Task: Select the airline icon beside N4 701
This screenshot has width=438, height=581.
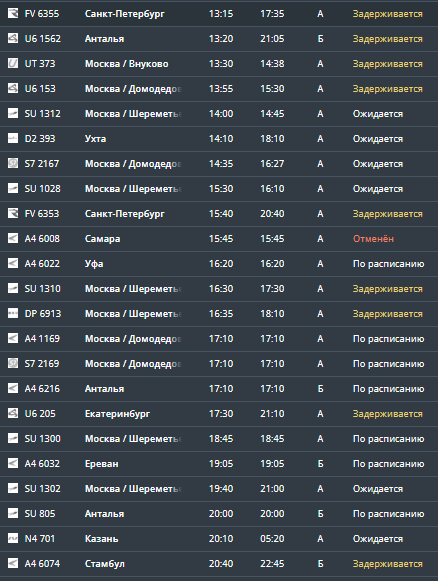Action: point(13,538)
